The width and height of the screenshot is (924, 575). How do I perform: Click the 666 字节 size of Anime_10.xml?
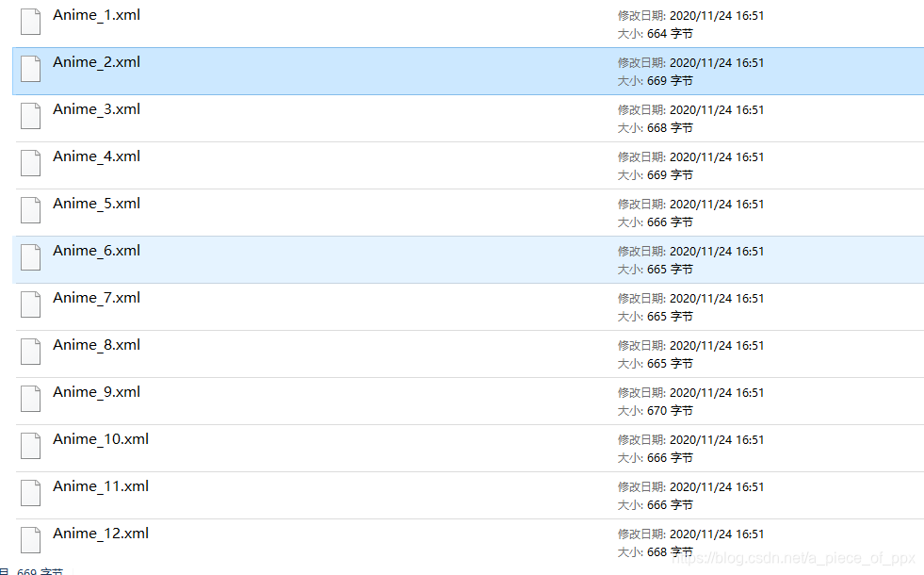(x=670, y=458)
